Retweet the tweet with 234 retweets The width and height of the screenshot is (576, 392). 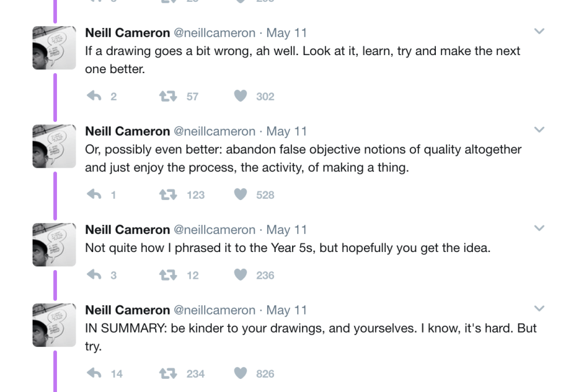(166, 373)
